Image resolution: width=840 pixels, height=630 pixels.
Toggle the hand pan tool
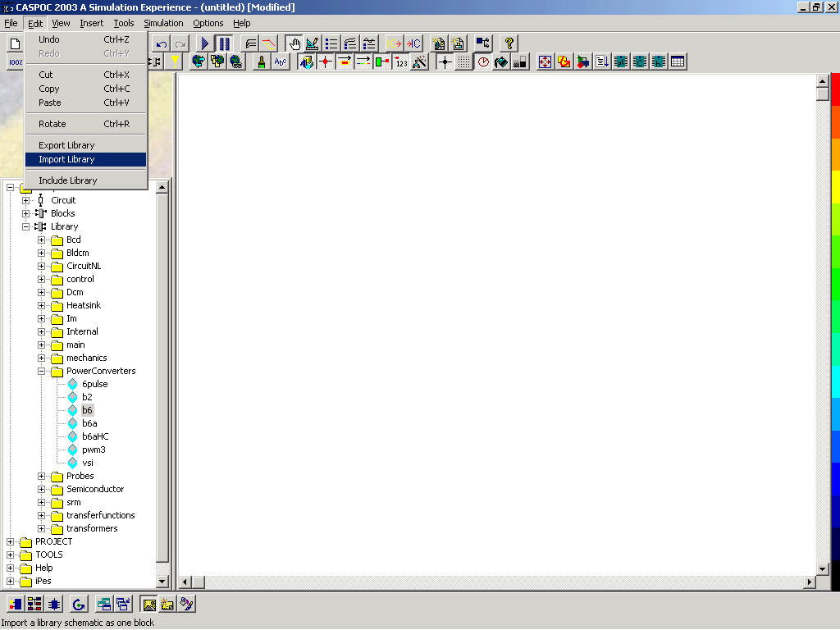click(x=294, y=44)
